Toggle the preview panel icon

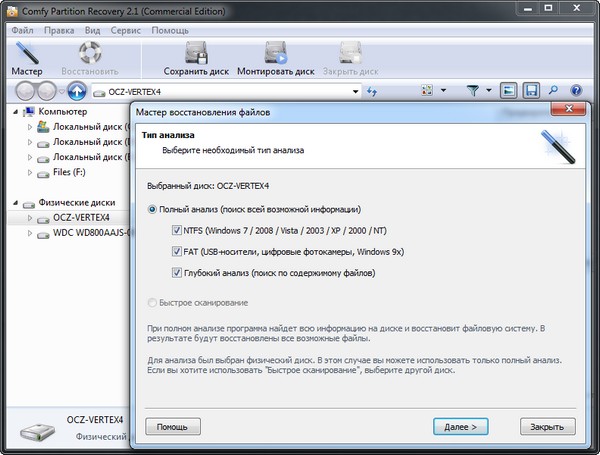509,91
